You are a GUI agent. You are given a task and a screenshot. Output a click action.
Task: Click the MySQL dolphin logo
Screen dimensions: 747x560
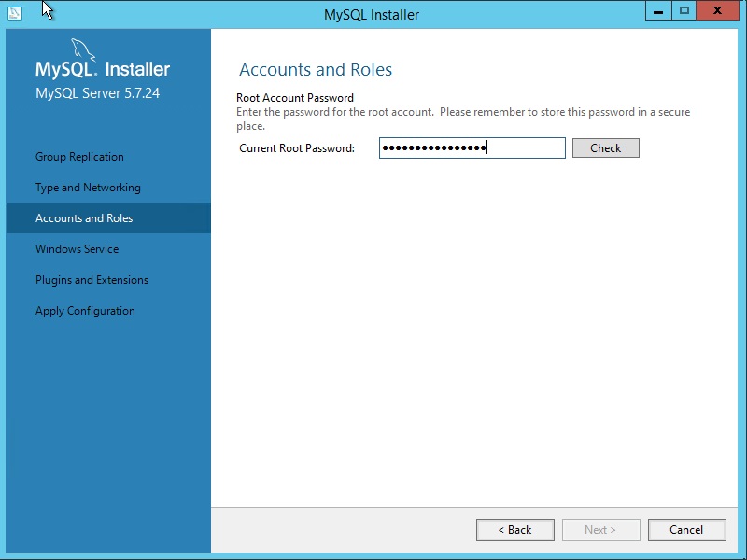click(83, 50)
